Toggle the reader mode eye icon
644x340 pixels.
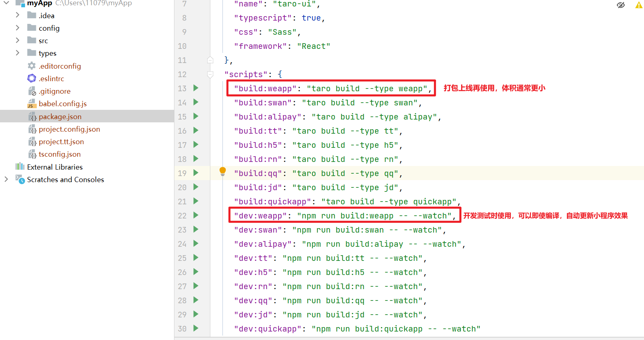click(621, 5)
